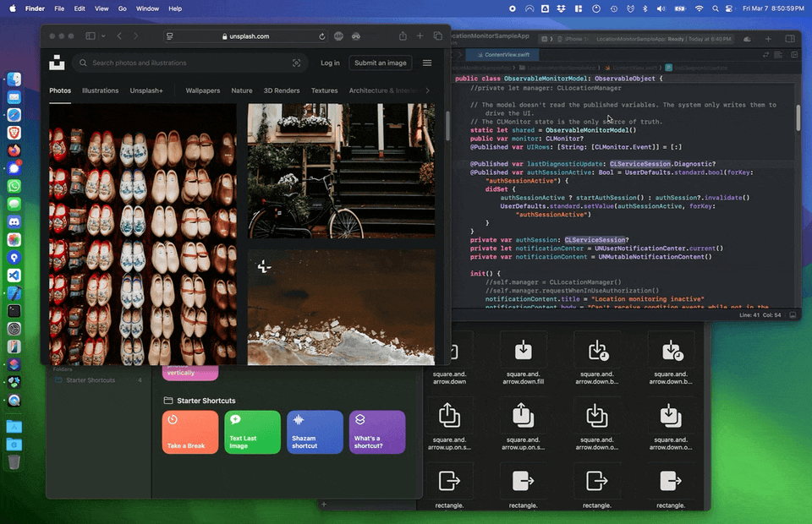This screenshot has width=812, height=524.
Task: Click the Safari share icon
Action: [x=403, y=36]
